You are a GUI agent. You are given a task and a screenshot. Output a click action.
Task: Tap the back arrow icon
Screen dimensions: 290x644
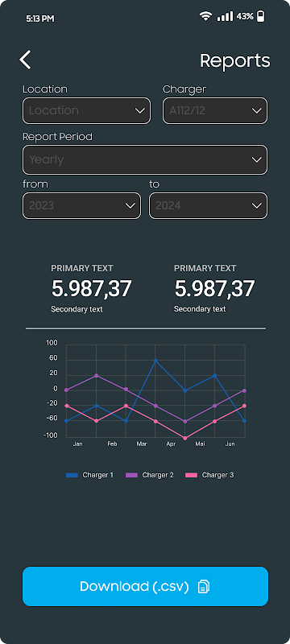(x=25, y=60)
